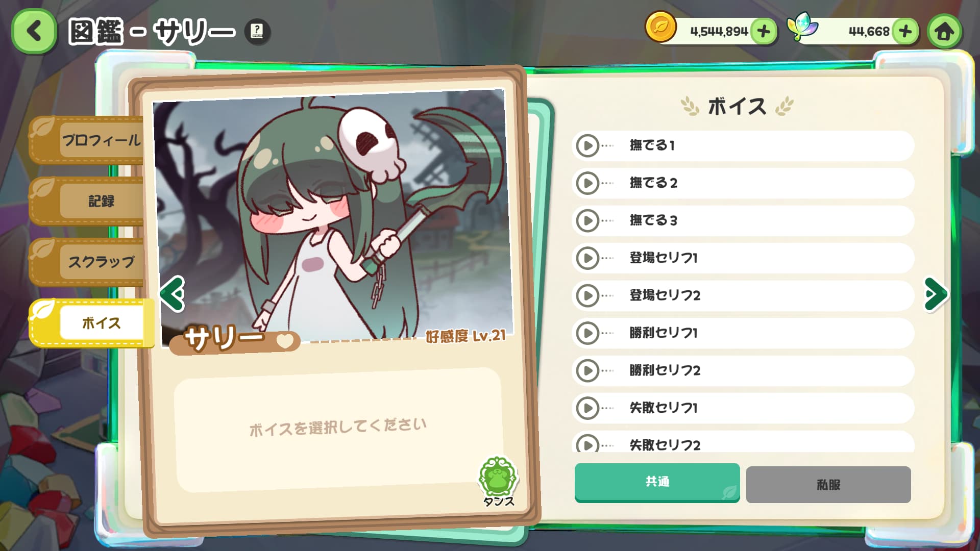Tap the サリー character portrait
Viewport: 980px width, 551px height.
coord(333,217)
